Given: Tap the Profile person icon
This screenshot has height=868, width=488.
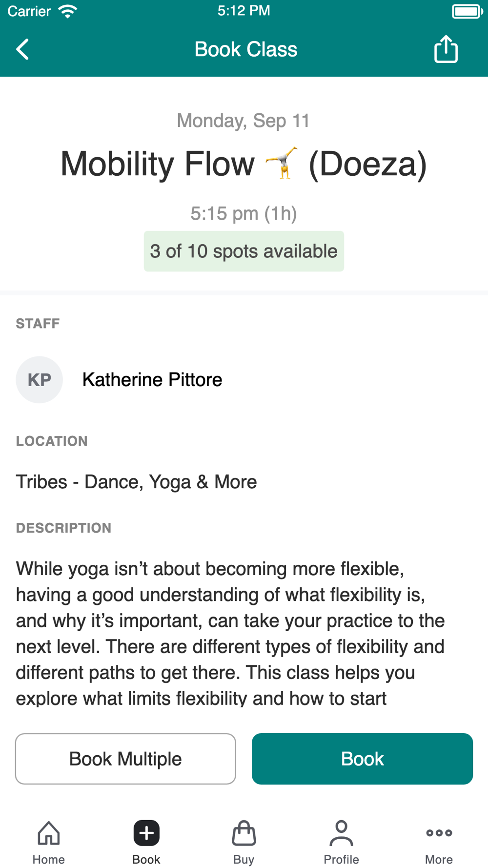Looking at the screenshot, I should (341, 833).
